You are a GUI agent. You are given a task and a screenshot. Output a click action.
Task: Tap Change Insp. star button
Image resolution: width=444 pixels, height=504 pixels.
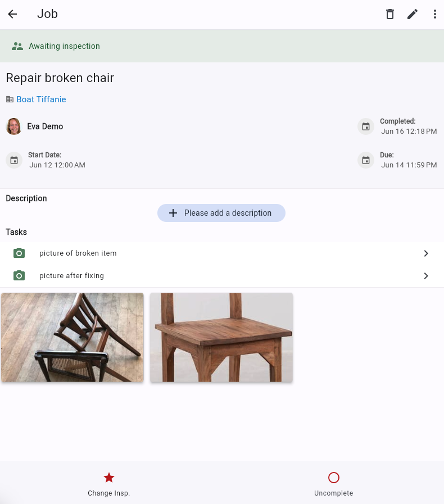(x=109, y=483)
